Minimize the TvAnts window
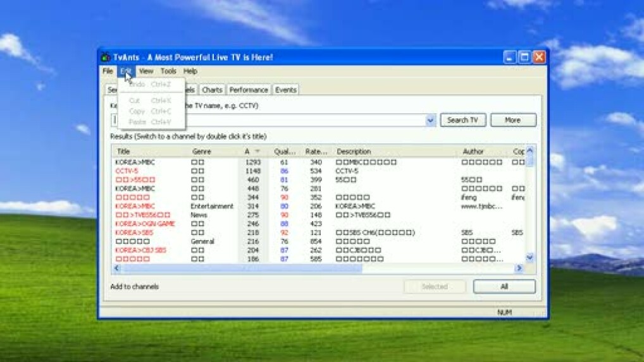This screenshot has width=644, height=362. coord(510,57)
